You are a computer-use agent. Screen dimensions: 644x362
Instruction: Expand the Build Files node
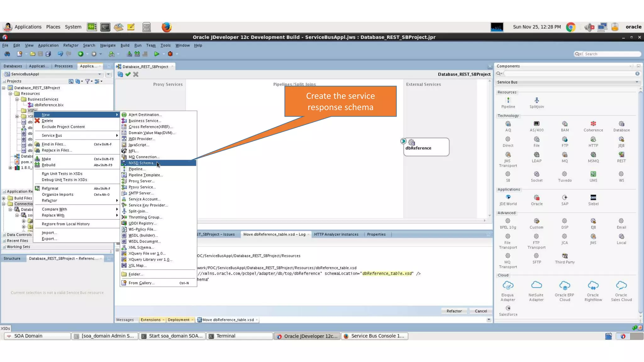click(4, 198)
